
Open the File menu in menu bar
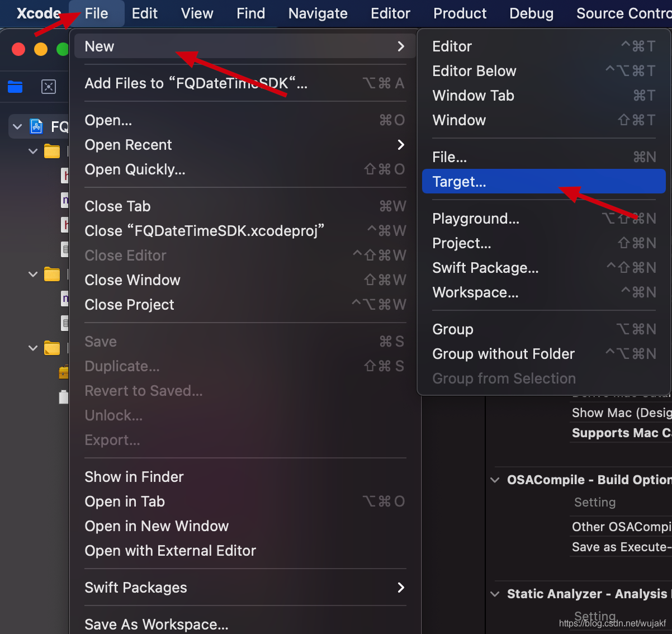coord(96,13)
